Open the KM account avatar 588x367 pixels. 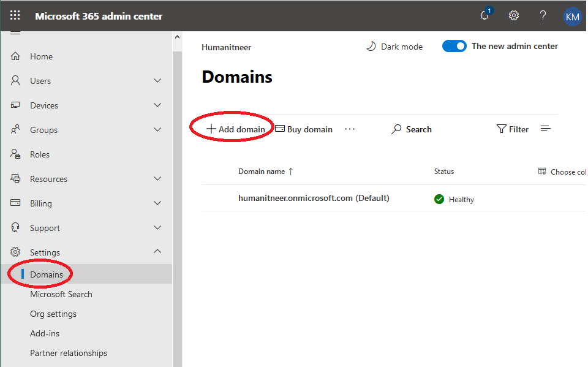pos(572,17)
